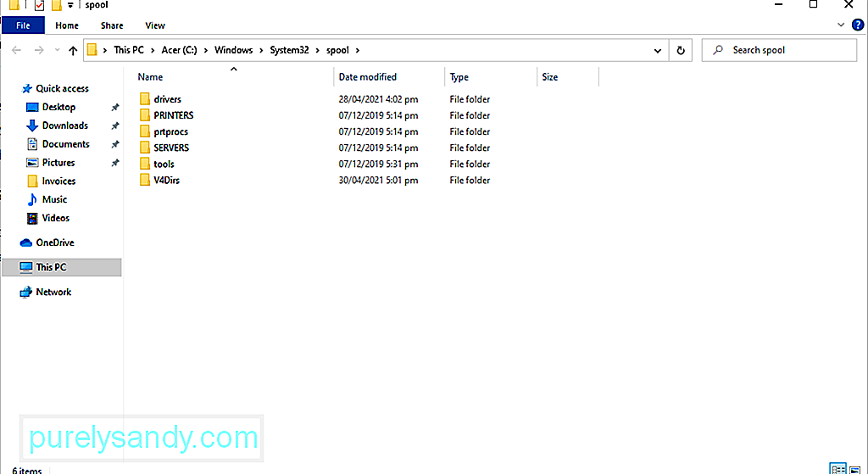Screen dimensions: 868x474
Task: Open Invoices in navigation pane
Action: tap(58, 181)
